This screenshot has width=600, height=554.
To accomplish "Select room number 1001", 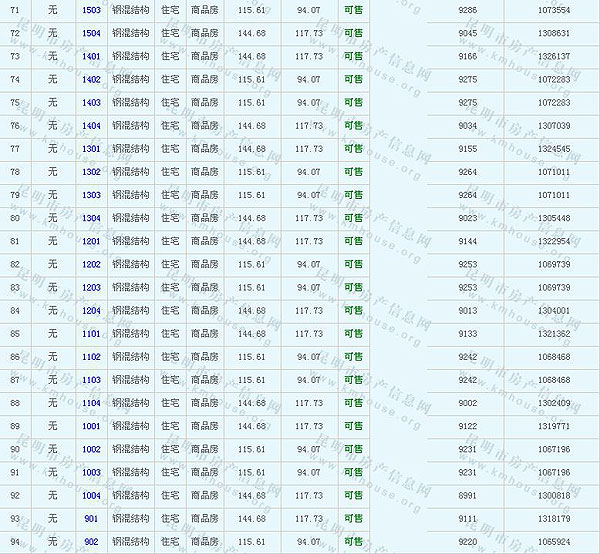I will tap(91, 426).
